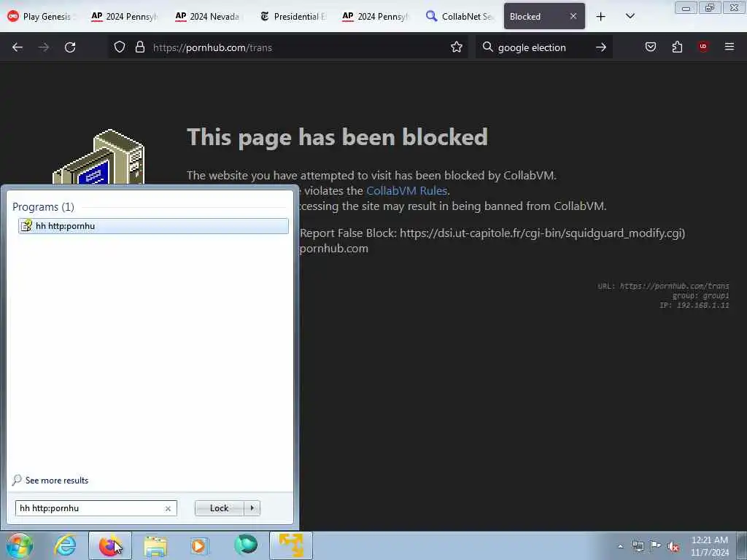Submit the search with the go arrow
747x560 pixels.
pyautogui.click(x=601, y=47)
